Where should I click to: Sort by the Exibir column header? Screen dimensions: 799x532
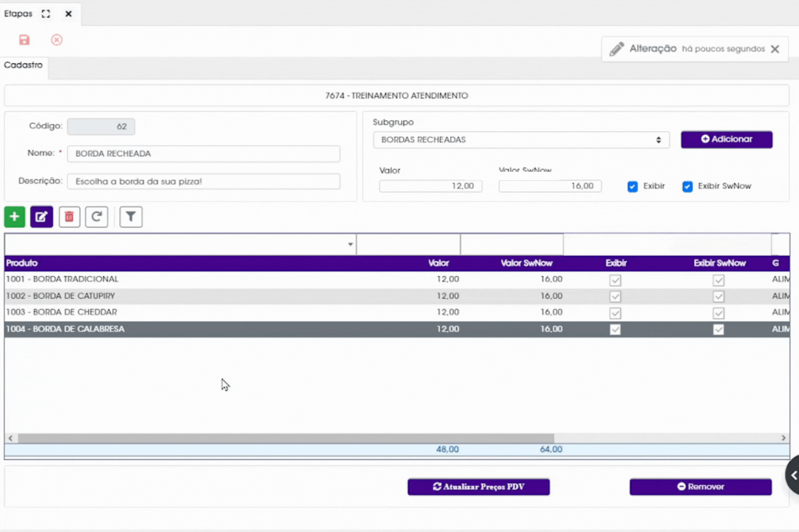coord(616,263)
